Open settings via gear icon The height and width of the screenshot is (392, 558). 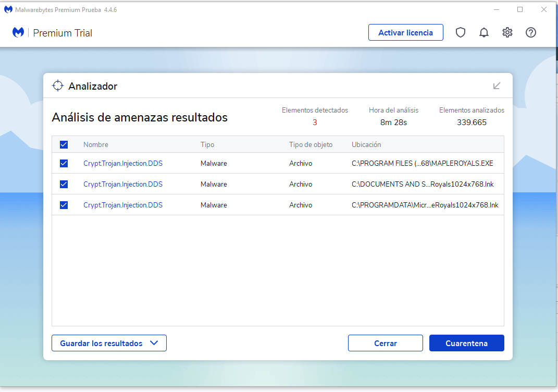tap(507, 33)
